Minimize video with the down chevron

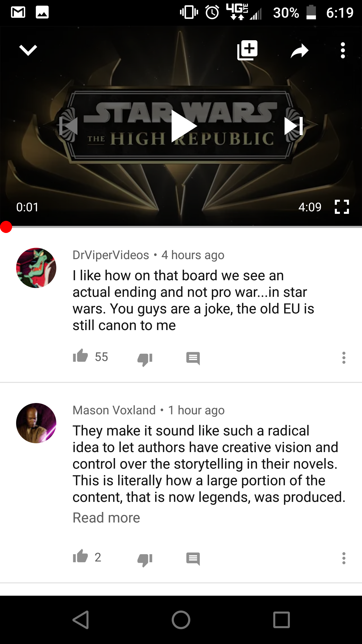click(x=28, y=50)
